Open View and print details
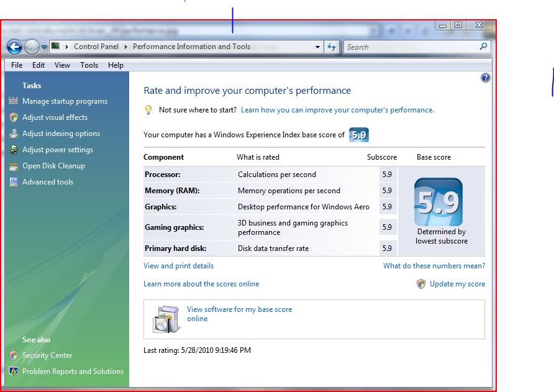 point(178,266)
